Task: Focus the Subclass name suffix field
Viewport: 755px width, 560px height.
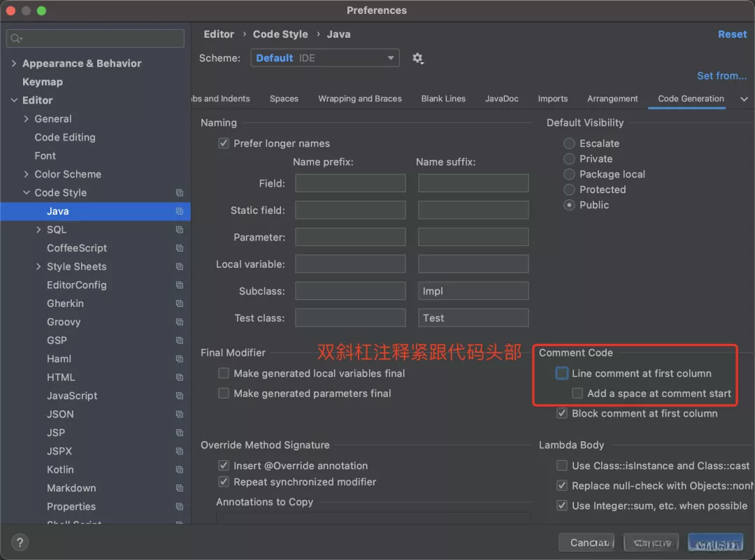Action: coord(473,291)
